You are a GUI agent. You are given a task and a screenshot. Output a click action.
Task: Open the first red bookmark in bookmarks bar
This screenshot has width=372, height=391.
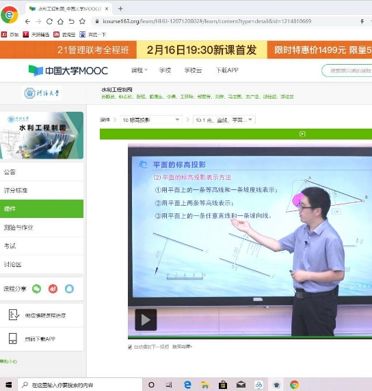(10, 35)
